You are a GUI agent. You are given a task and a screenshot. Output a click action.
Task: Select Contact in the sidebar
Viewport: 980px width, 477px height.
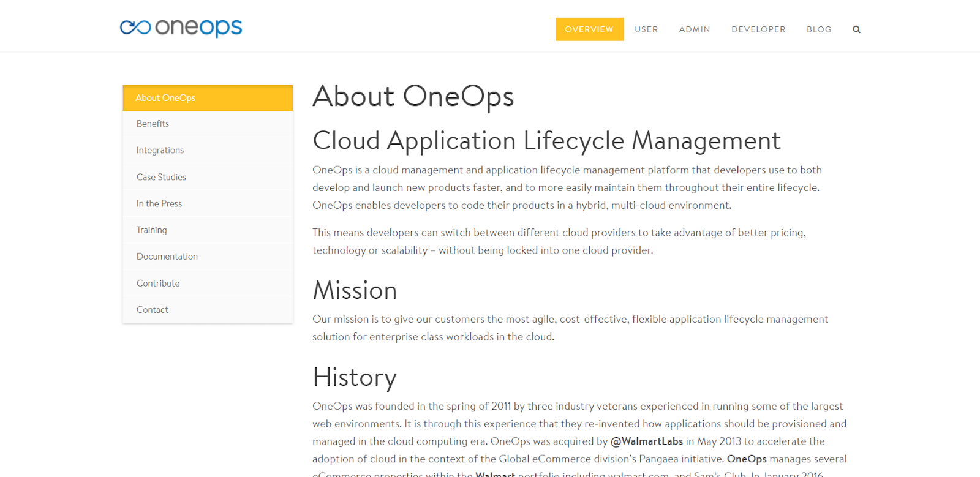pos(208,310)
